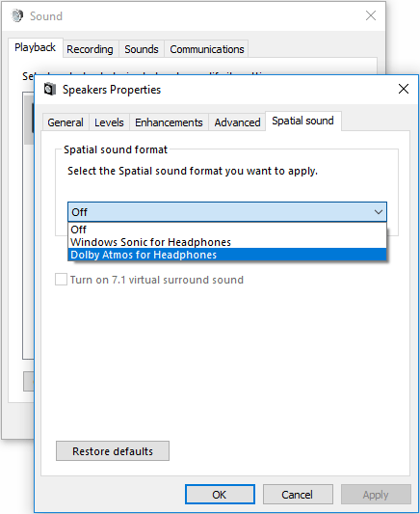Close the Speakers Properties dialog
Image resolution: width=420 pixels, height=514 pixels.
coord(404,89)
